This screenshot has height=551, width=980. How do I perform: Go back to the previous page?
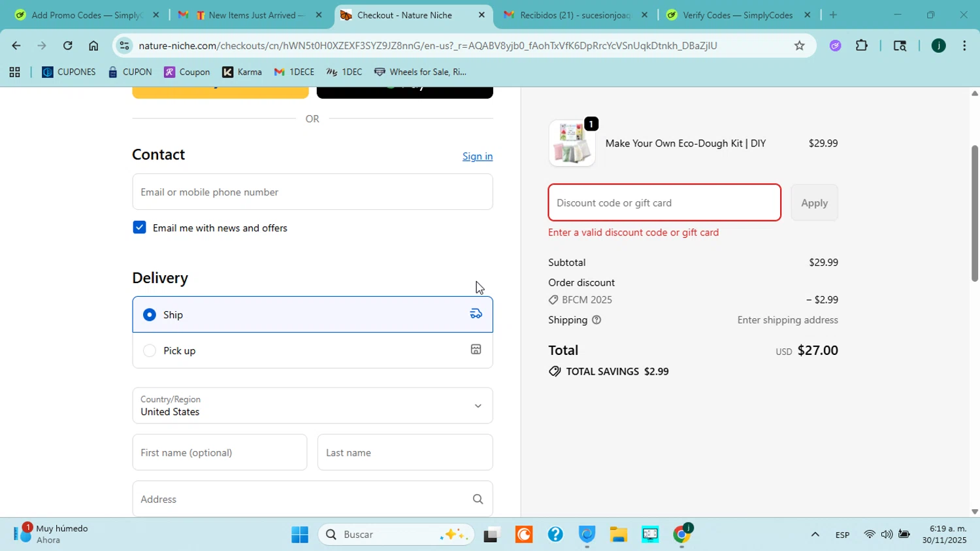tap(16, 45)
